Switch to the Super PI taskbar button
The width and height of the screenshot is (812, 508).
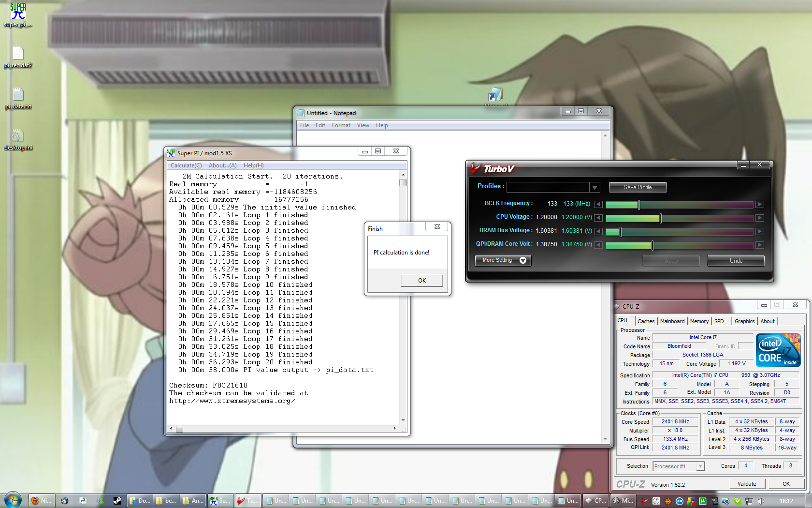click(220, 501)
